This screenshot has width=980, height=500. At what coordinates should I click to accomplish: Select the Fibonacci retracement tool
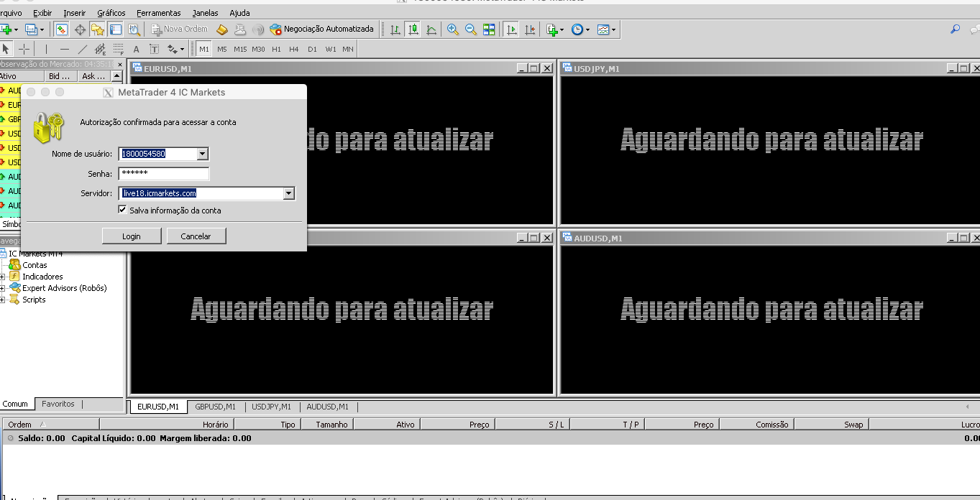tap(119, 49)
